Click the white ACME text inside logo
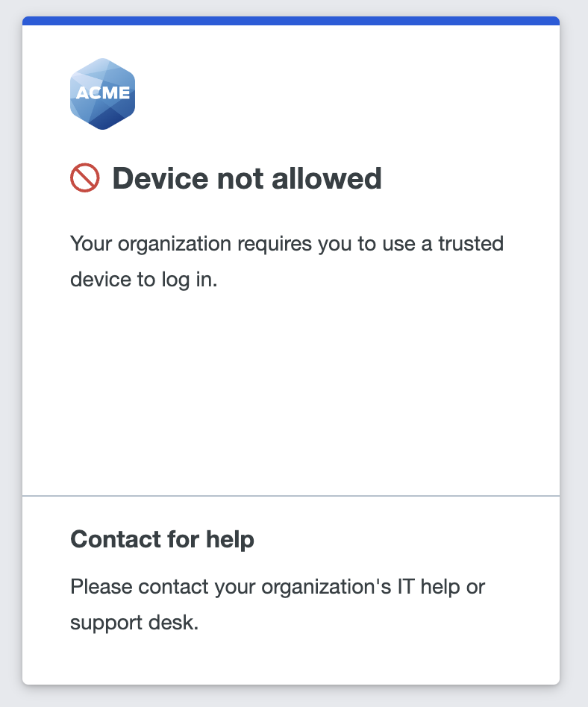588x707 pixels. pos(102,94)
